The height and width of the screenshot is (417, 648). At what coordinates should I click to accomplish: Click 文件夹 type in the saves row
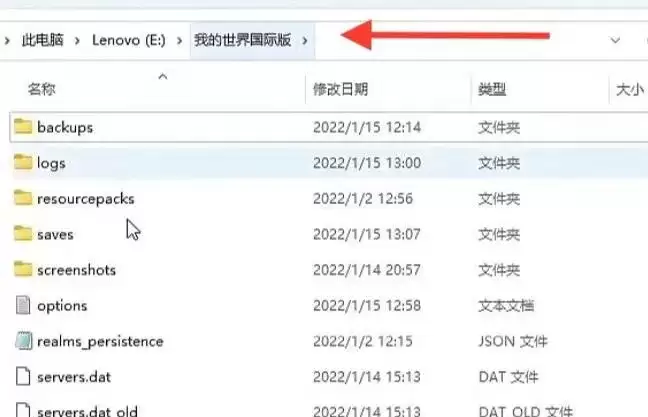pos(499,234)
